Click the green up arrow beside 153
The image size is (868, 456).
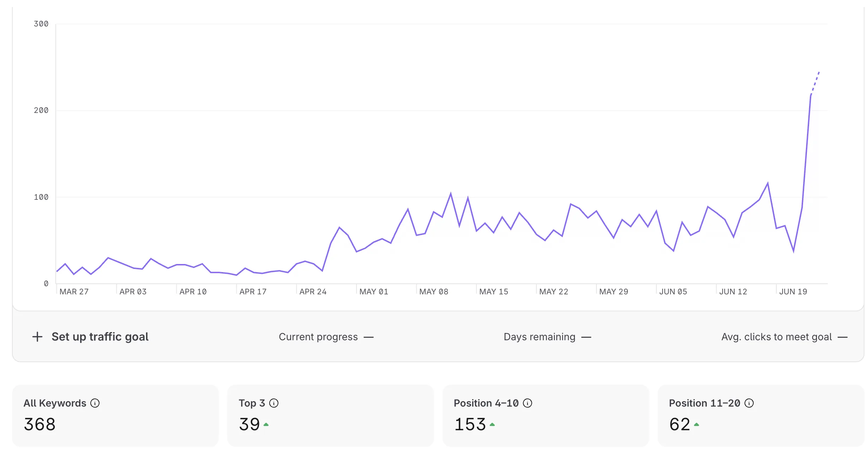click(492, 425)
